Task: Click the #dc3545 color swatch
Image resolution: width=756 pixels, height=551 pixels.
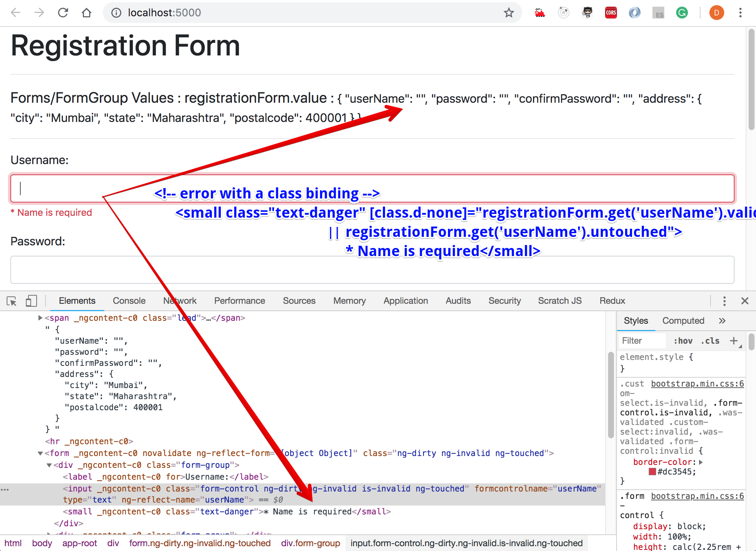Action: point(652,472)
